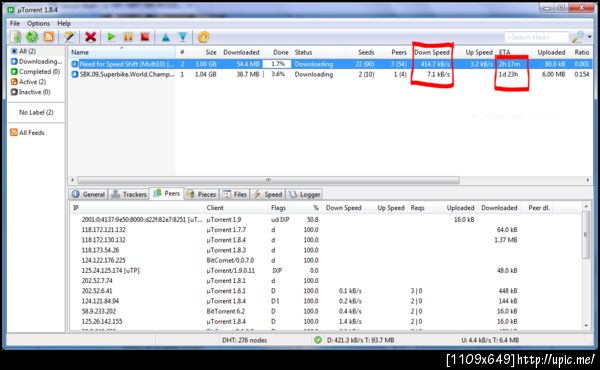Select peer 125.26.142.155
The height and width of the screenshot is (370, 600).
[x=326, y=321]
